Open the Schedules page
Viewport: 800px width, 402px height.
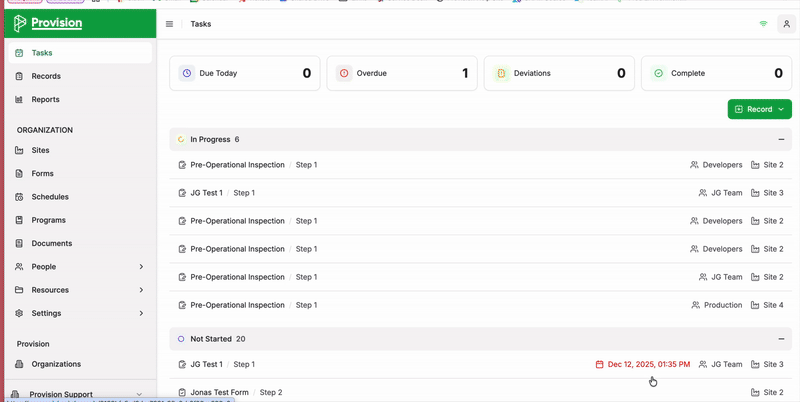50,197
